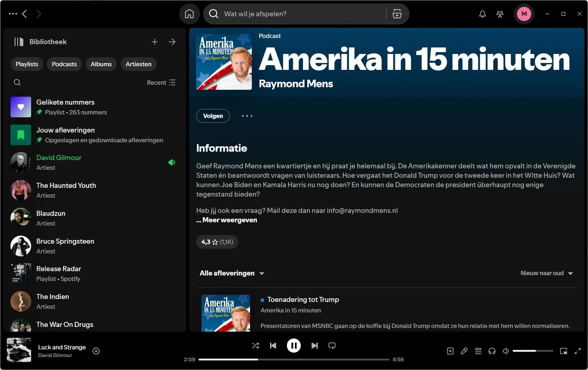Pause the current song
588x370 pixels.
tap(294, 346)
